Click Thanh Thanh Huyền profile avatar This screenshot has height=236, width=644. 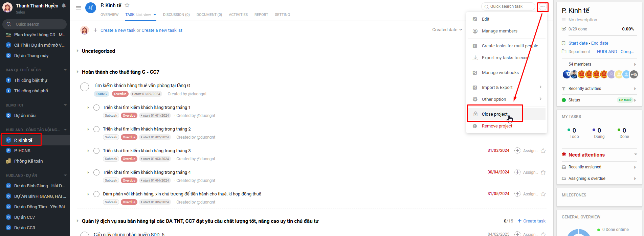point(7,7)
